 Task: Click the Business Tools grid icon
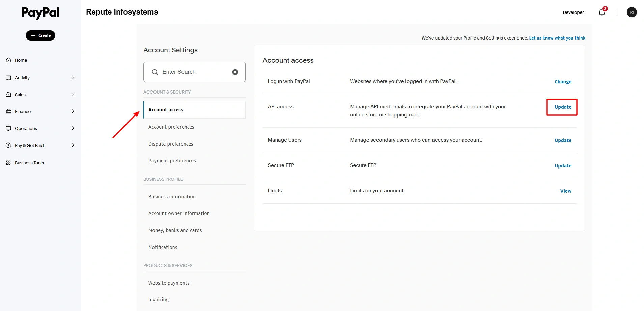[8, 163]
